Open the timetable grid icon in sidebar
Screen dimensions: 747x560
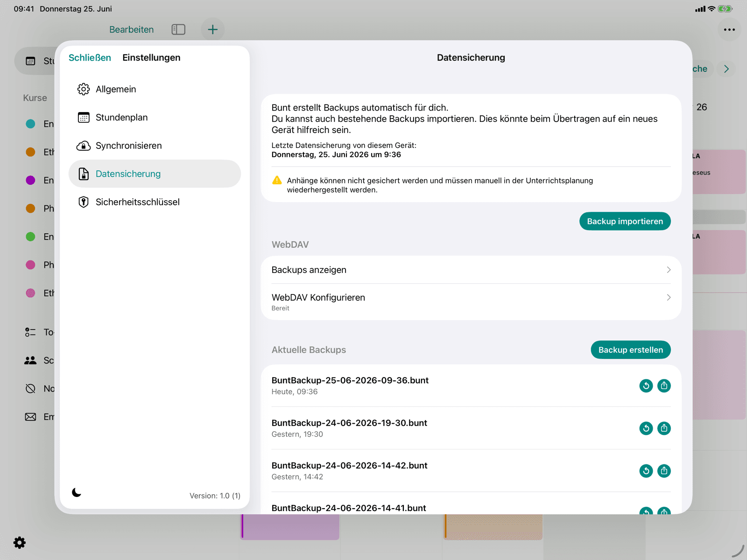pyautogui.click(x=30, y=61)
